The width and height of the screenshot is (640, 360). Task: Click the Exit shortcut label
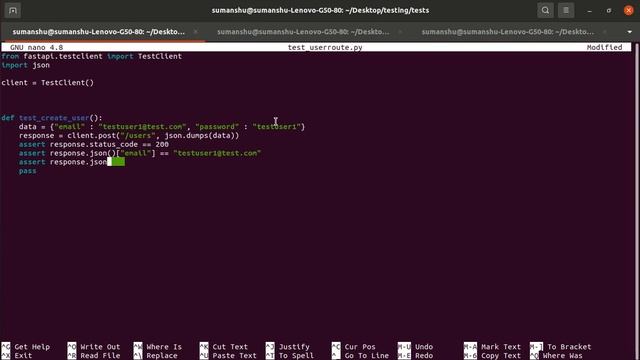click(23, 356)
